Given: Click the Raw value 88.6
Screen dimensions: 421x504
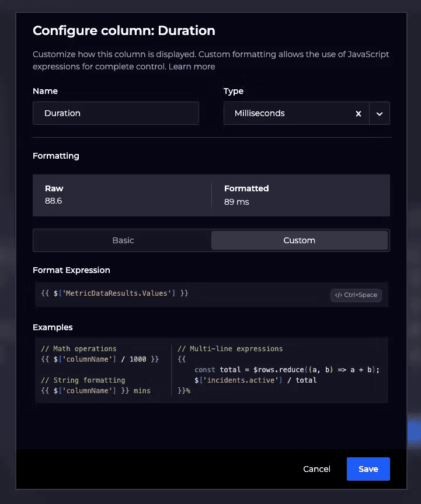Looking at the screenshot, I should pyautogui.click(x=54, y=201).
